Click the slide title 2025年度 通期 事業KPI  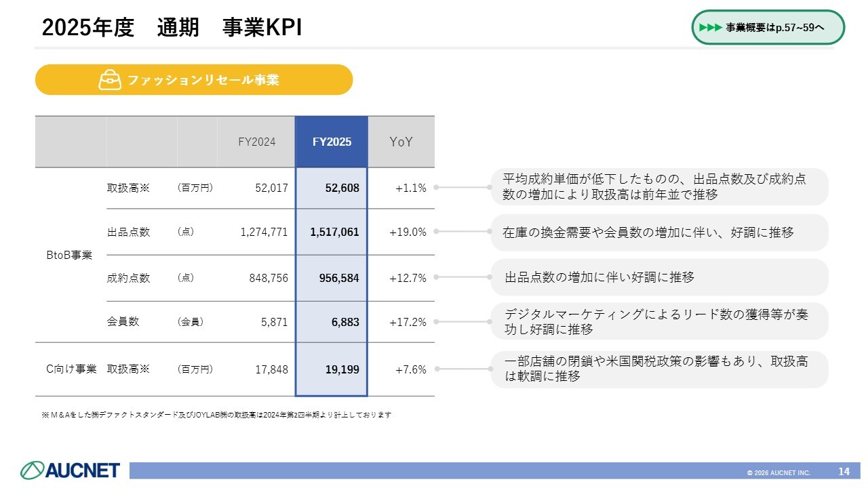click(x=172, y=28)
